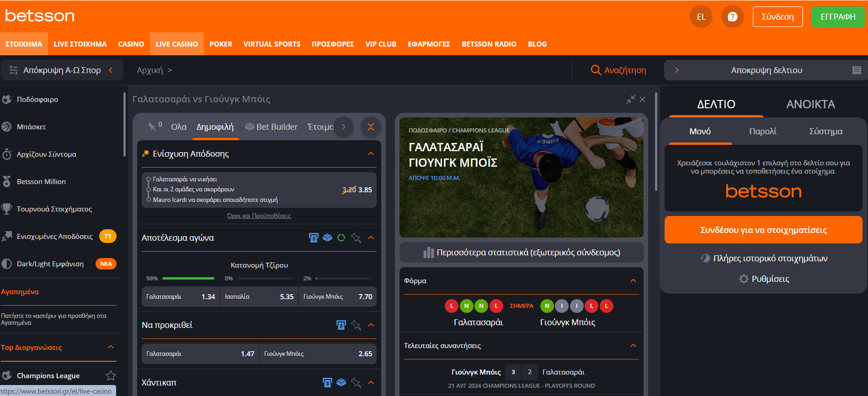Select the Παρολί bet type tab

pyautogui.click(x=763, y=132)
